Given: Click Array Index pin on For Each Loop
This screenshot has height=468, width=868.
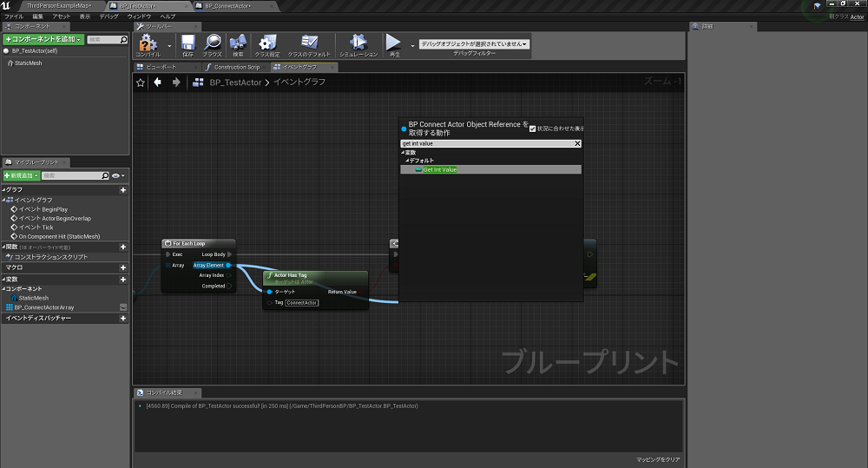Looking at the screenshot, I should click(228, 275).
